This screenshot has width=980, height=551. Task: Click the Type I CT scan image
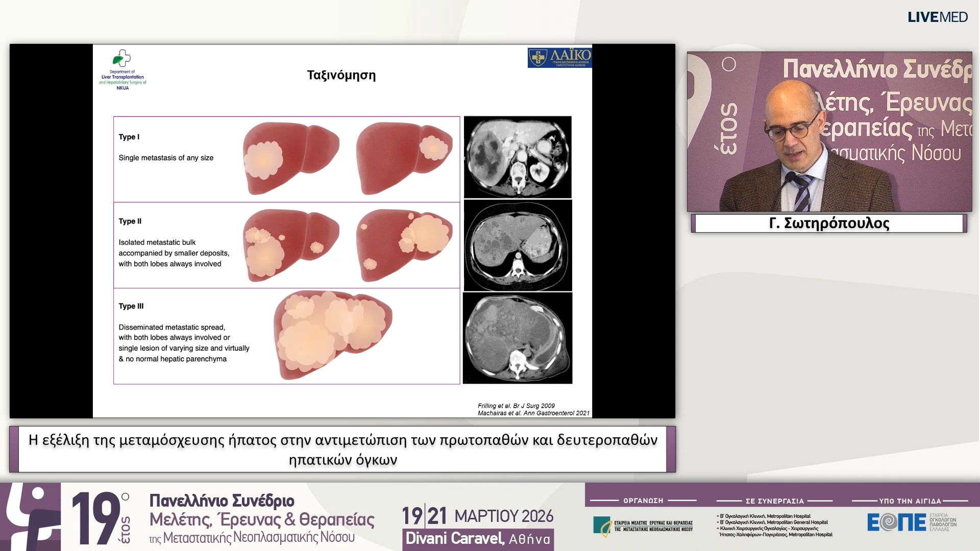click(x=518, y=157)
